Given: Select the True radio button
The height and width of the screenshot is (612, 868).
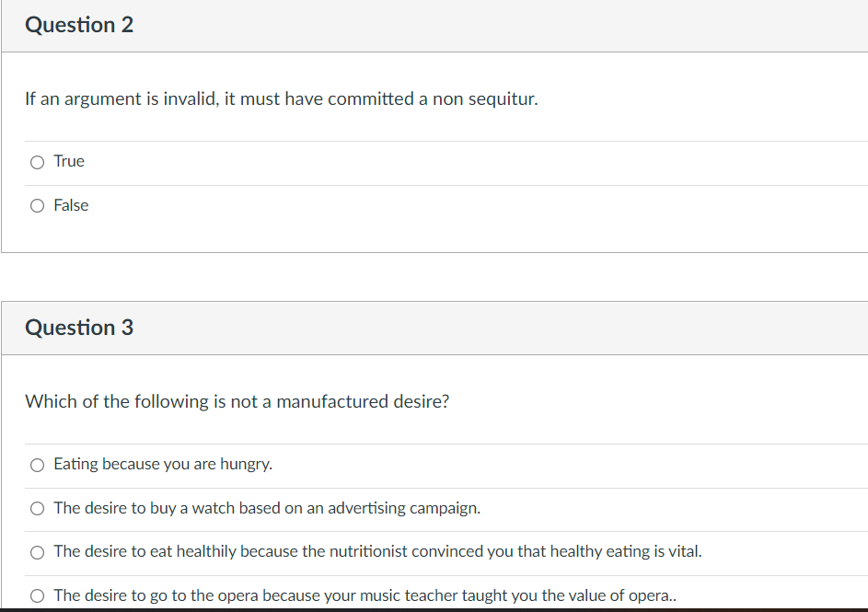Looking at the screenshot, I should [37, 163].
